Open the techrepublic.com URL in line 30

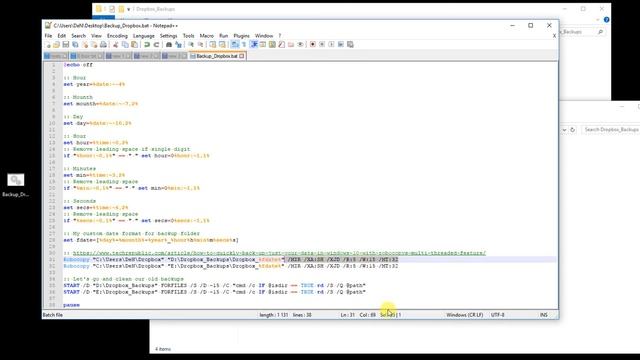click(279, 253)
